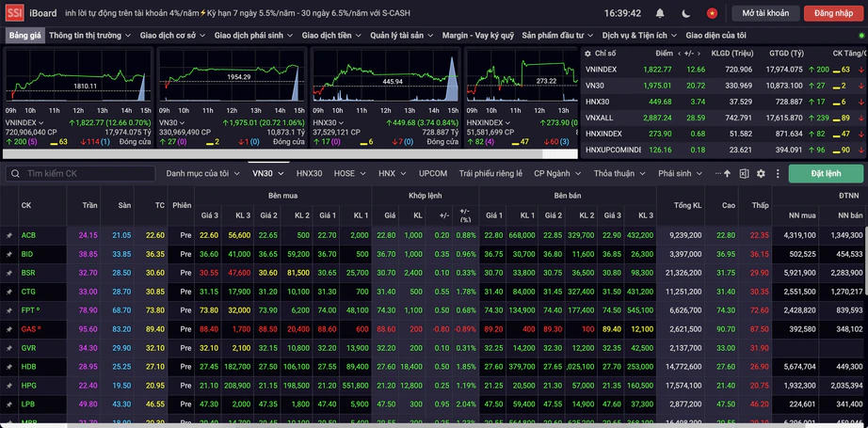
Task: Click the SSI logo icon
Action: 14,13
